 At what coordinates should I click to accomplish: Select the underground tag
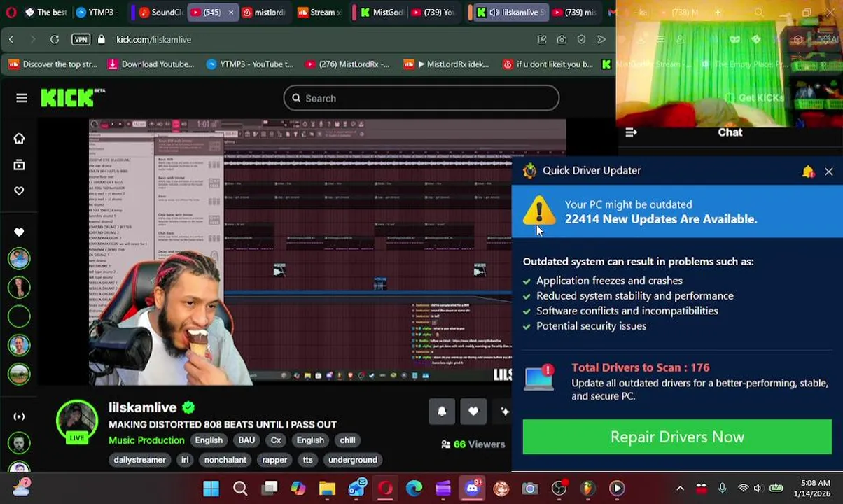(x=353, y=460)
